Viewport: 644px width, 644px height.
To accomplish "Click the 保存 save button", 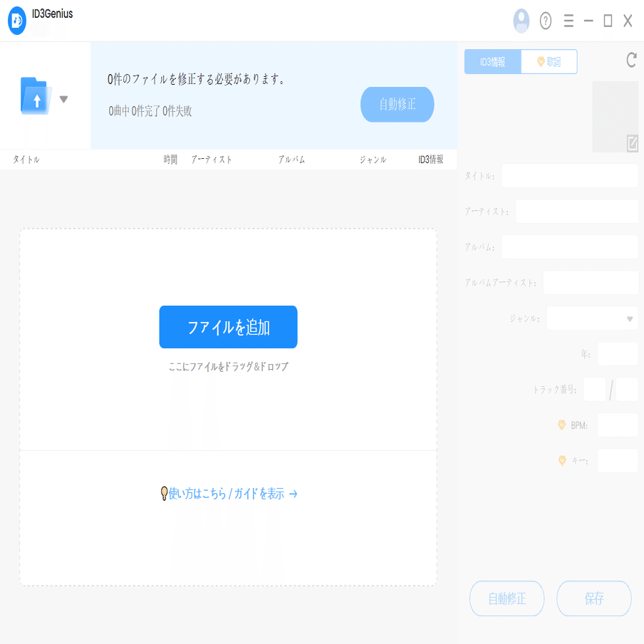I will [593, 598].
